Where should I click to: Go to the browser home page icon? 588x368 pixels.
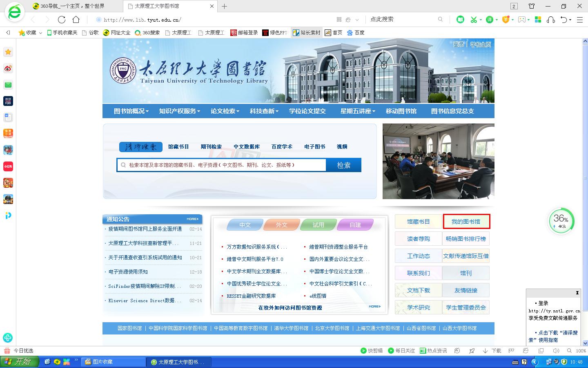[x=76, y=20]
